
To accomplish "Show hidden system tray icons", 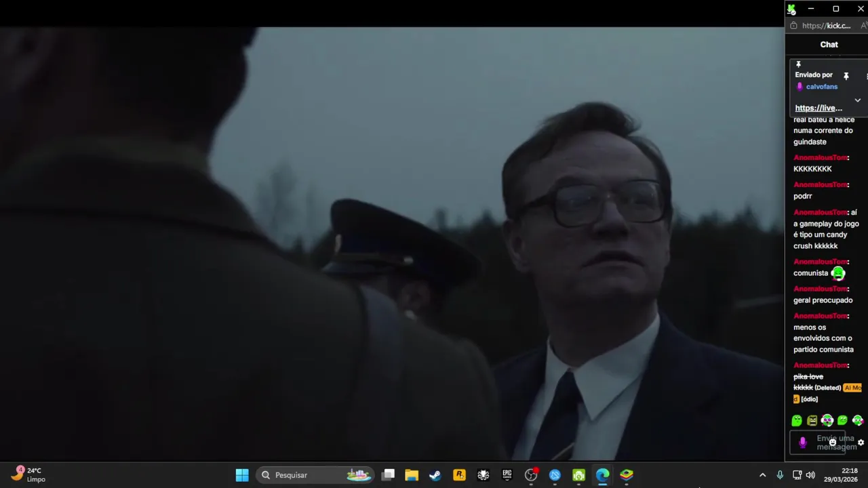I will pyautogui.click(x=762, y=475).
